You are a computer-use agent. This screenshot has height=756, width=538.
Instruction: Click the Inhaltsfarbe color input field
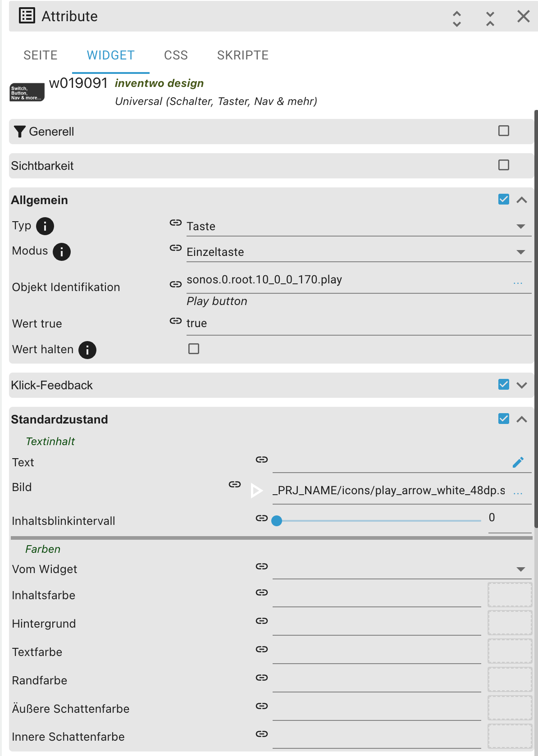(377, 596)
